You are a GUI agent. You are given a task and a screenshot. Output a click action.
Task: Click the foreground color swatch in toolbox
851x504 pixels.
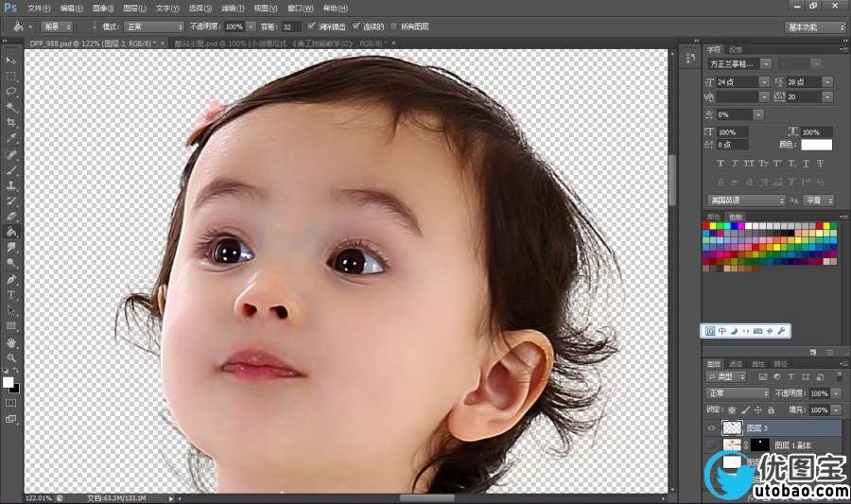click(8, 382)
